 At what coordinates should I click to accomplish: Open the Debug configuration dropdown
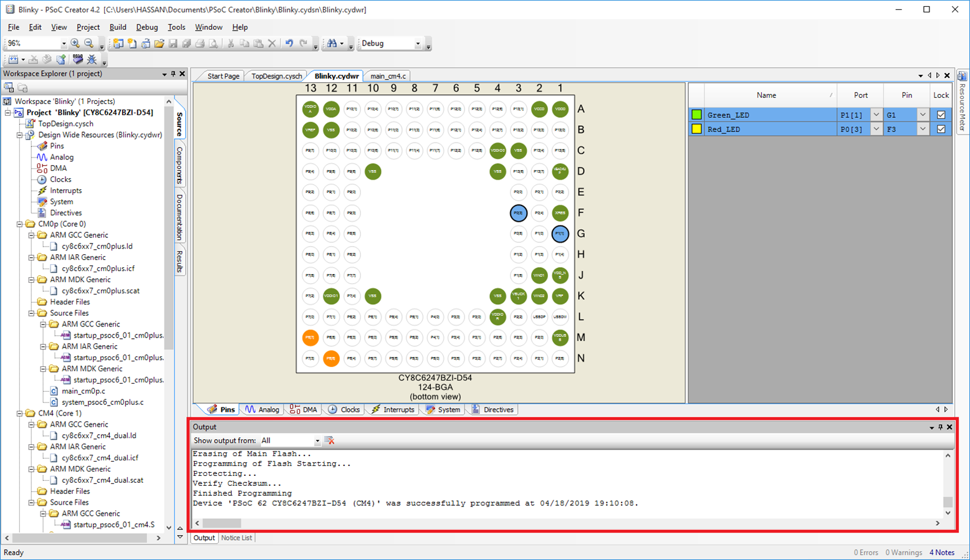pyautogui.click(x=418, y=44)
